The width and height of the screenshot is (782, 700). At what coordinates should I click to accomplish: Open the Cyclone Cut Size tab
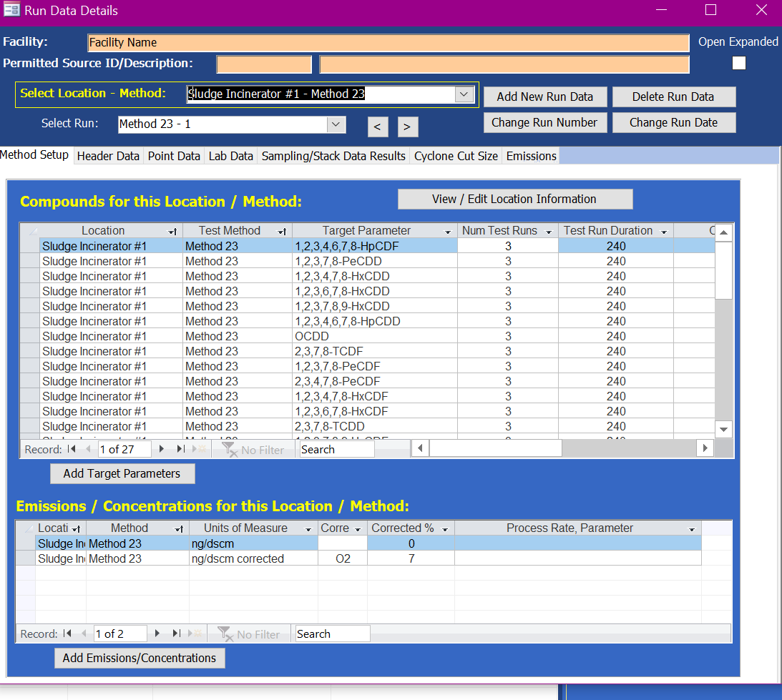coord(456,156)
